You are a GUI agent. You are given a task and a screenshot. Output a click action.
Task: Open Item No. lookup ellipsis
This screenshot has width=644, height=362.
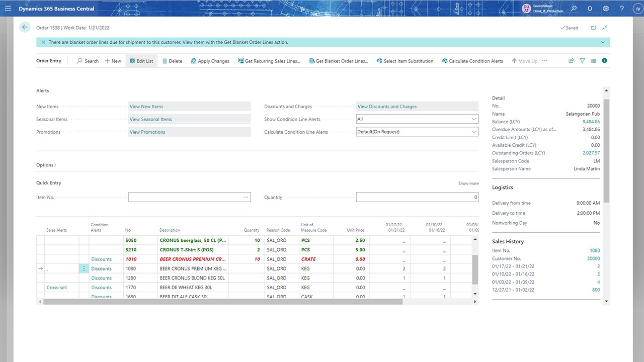tap(246, 197)
